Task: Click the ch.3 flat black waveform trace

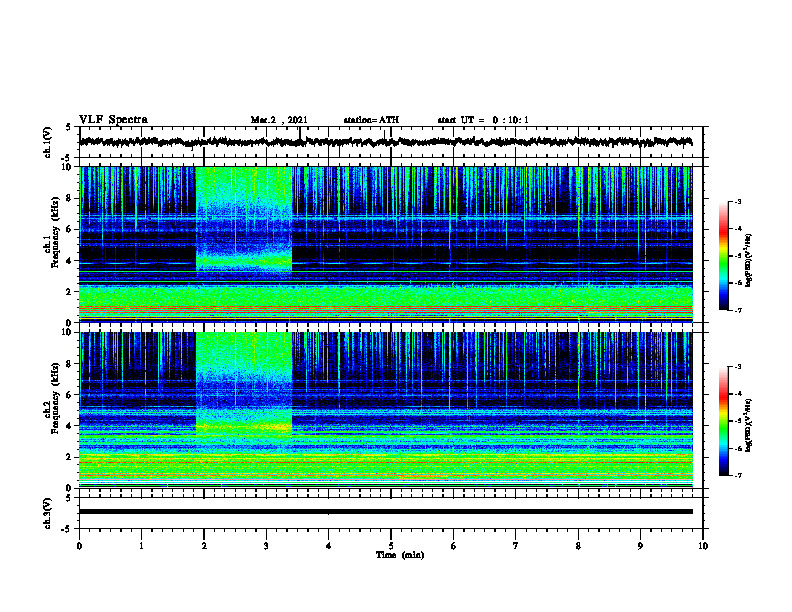Action: coord(386,512)
